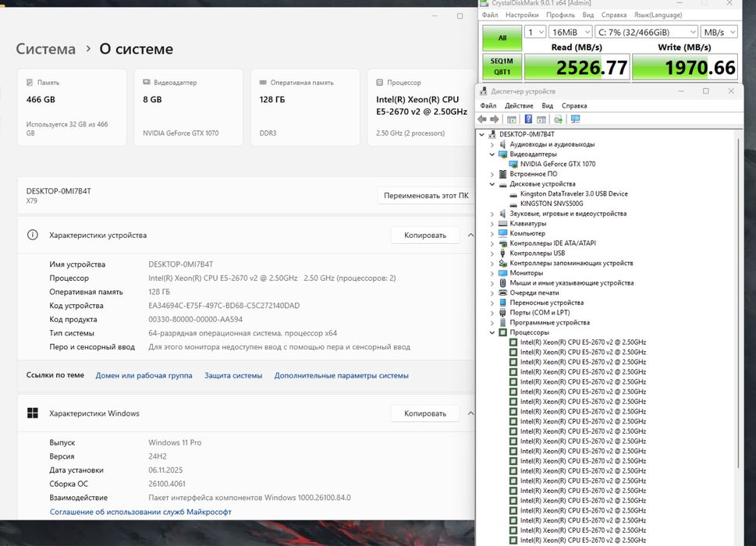
Task: Open Защита системы link
Action: (233, 375)
